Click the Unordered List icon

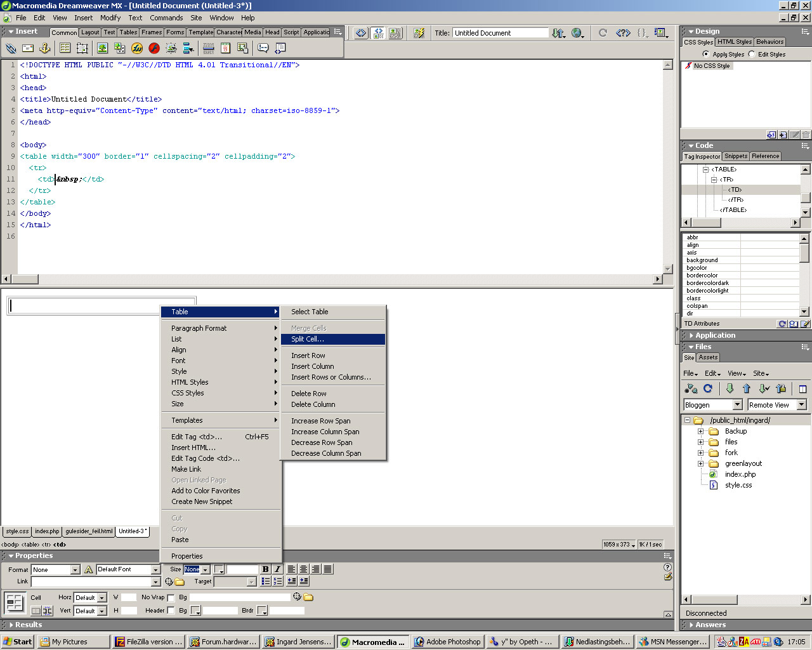tap(266, 581)
